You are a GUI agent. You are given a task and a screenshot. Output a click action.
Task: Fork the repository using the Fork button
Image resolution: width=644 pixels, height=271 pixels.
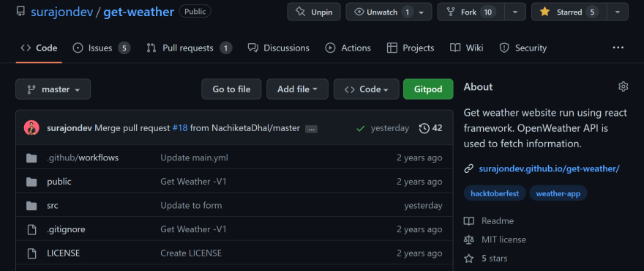(471, 12)
